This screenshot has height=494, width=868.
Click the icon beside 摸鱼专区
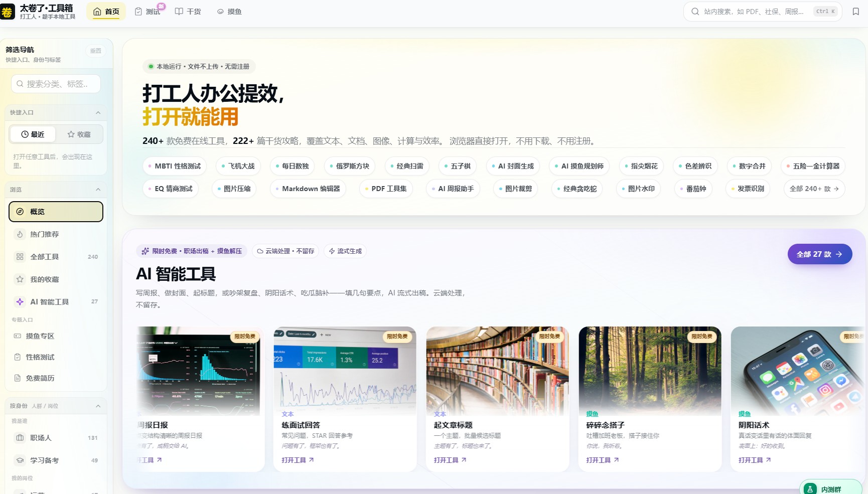click(18, 336)
